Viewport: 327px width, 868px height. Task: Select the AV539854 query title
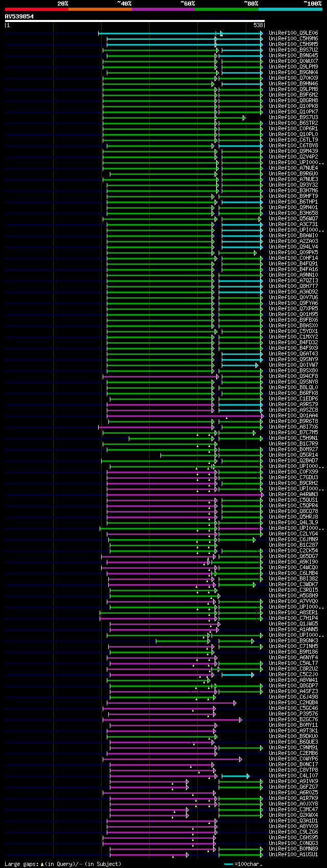click(x=19, y=16)
